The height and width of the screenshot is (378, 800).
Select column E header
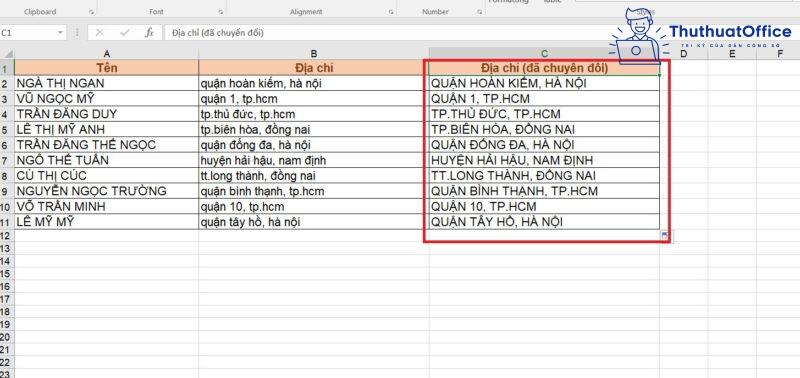(732, 54)
